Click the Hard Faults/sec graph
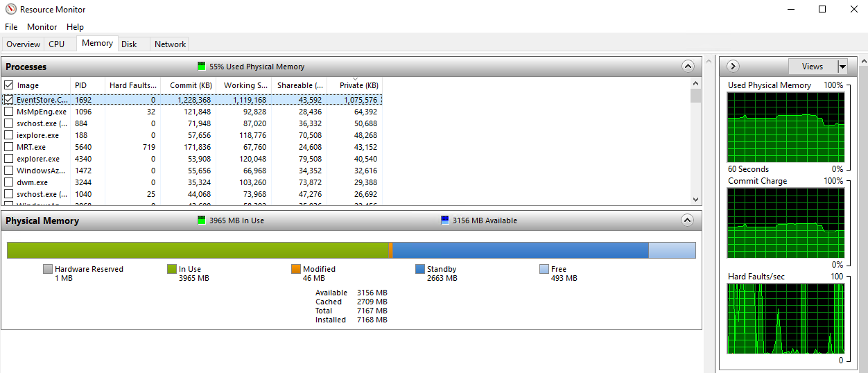 coord(785,318)
